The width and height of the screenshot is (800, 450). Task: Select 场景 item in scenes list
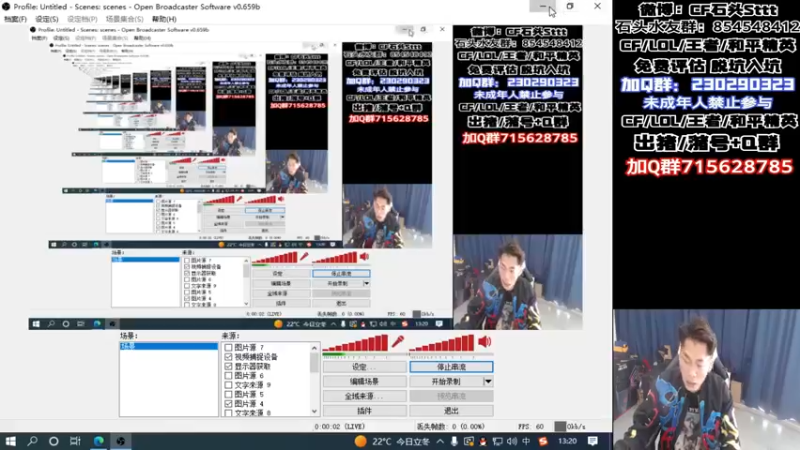click(168, 346)
